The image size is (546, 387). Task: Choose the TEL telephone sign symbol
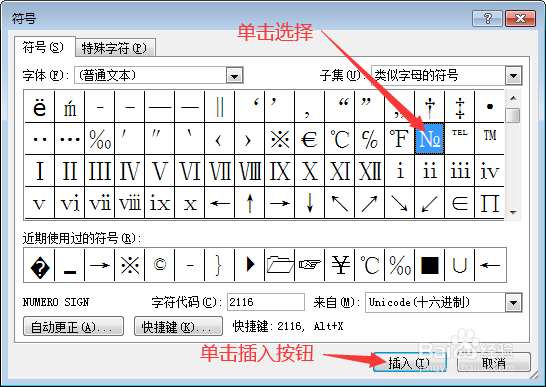[x=459, y=139]
